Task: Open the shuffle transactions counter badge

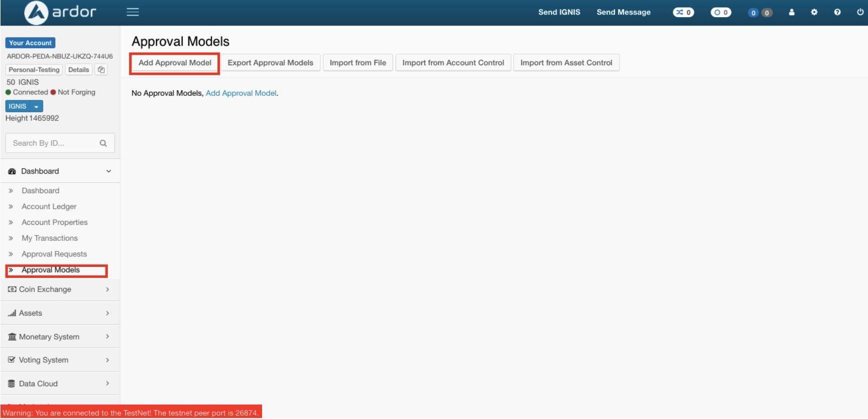Action: coord(683,13)
